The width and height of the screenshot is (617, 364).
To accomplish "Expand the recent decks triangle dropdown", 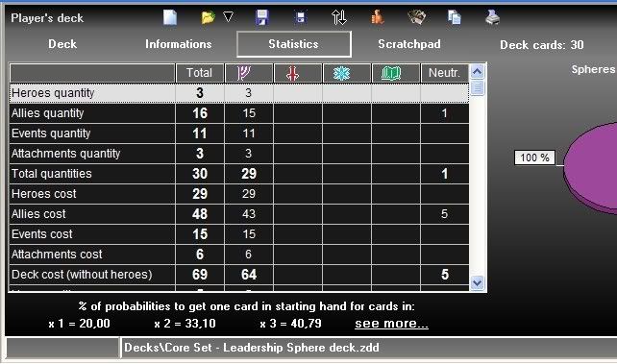I will tap(228, 16).
